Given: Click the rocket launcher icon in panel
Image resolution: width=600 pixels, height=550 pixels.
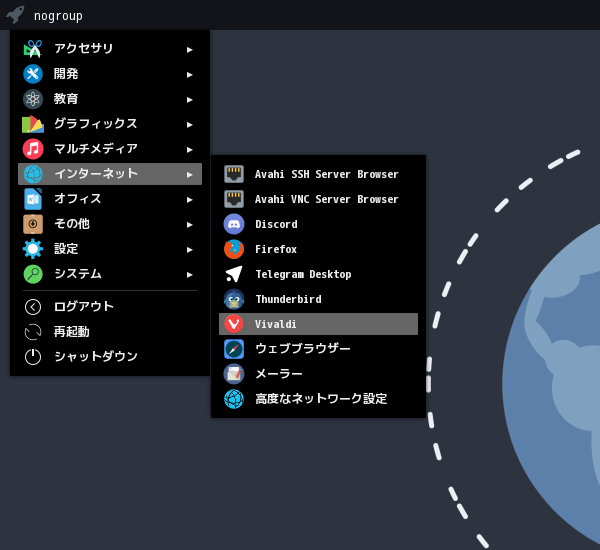Looking at the screenshot, I should 15,15.
